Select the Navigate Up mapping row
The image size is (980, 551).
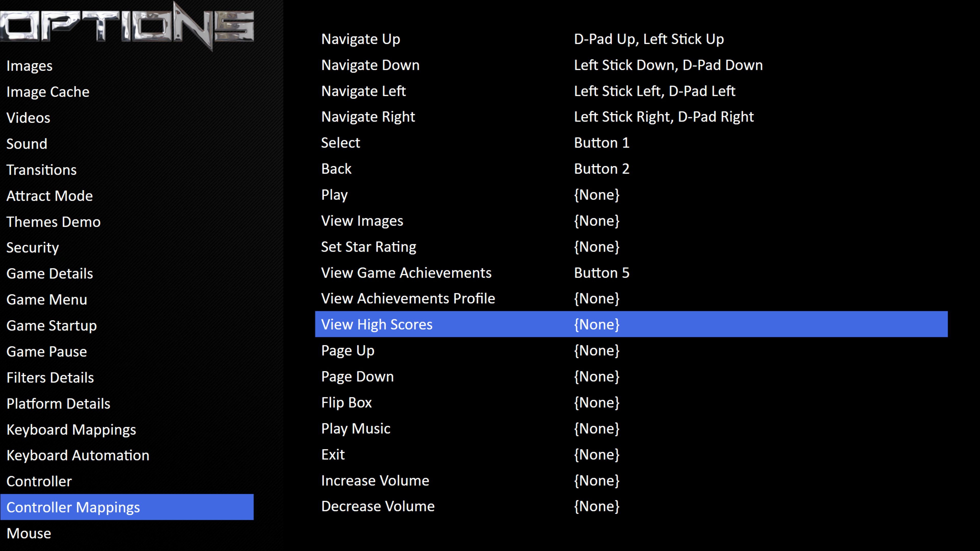[x=632, y=39]
